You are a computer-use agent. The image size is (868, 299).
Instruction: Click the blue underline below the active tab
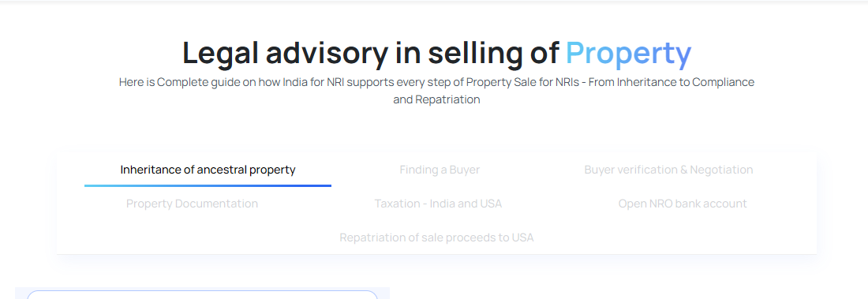[208, 185]
